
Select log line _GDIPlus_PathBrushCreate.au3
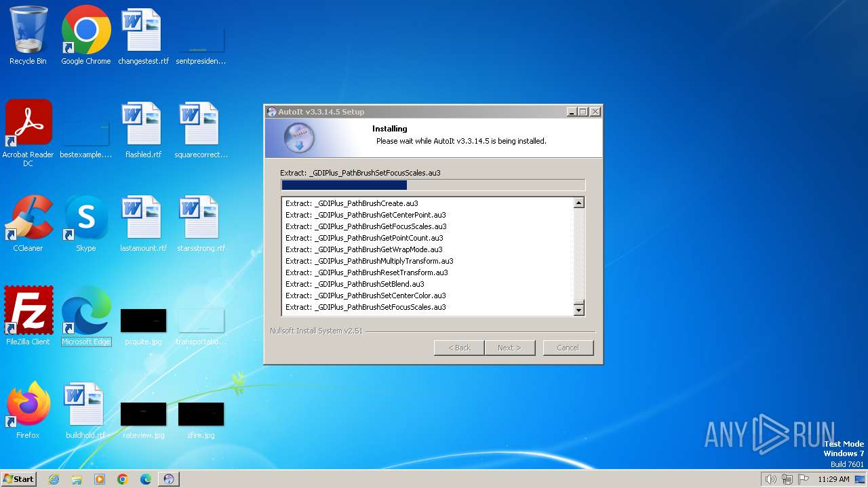(352, 203)
